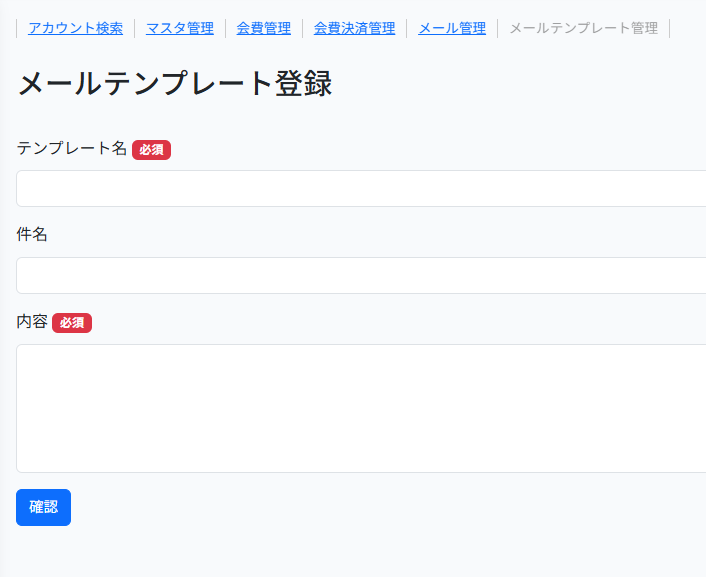
Task: Click the 必須 badge beside 内容
Action: pyautogui.click(x=72, y=323)
